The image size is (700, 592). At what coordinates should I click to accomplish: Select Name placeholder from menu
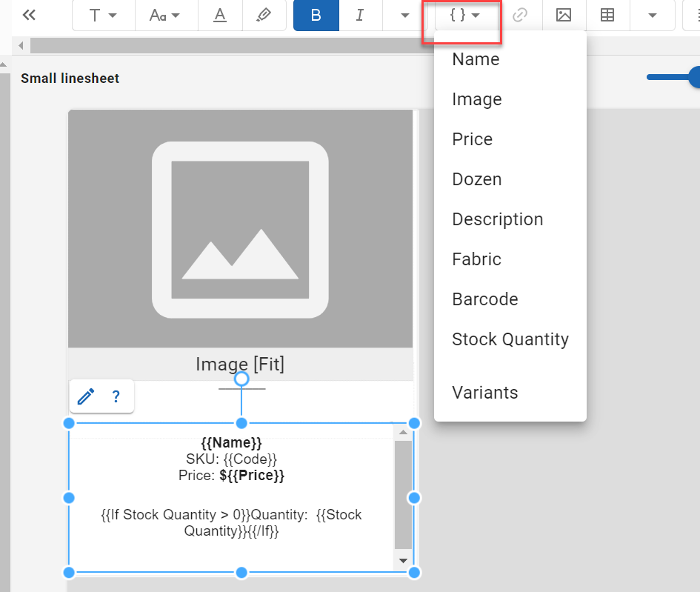(510, 59)
